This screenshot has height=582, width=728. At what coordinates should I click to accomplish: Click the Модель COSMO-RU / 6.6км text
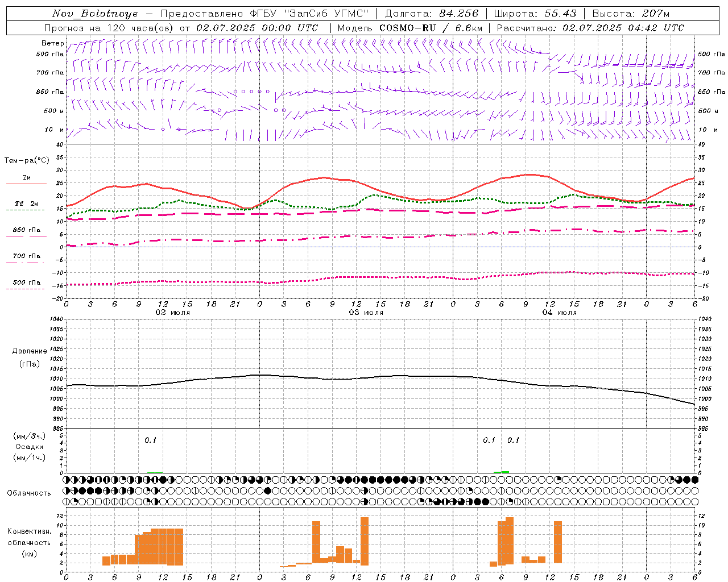[x=410, y=28]
